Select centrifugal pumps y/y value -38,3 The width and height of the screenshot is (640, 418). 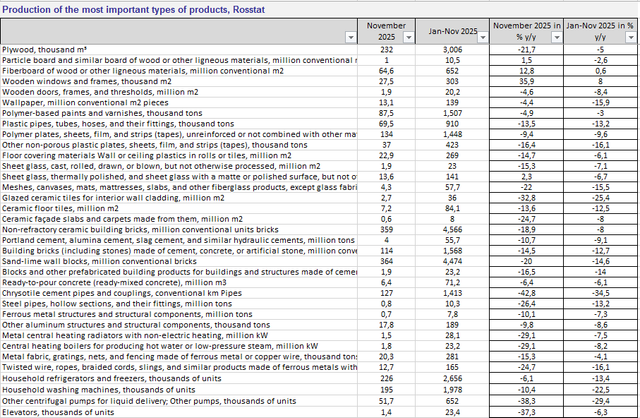527,401
